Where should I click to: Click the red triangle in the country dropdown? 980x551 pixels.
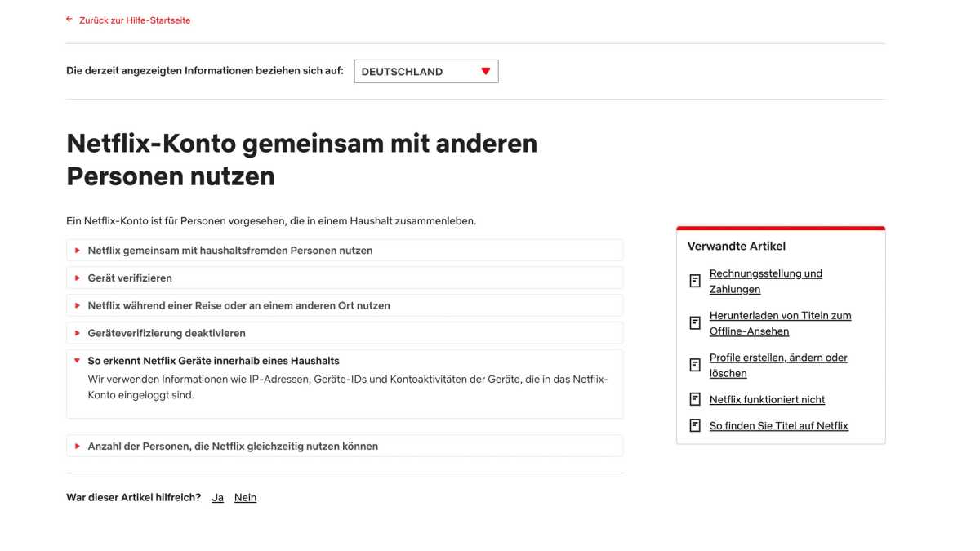pos(485,71)
